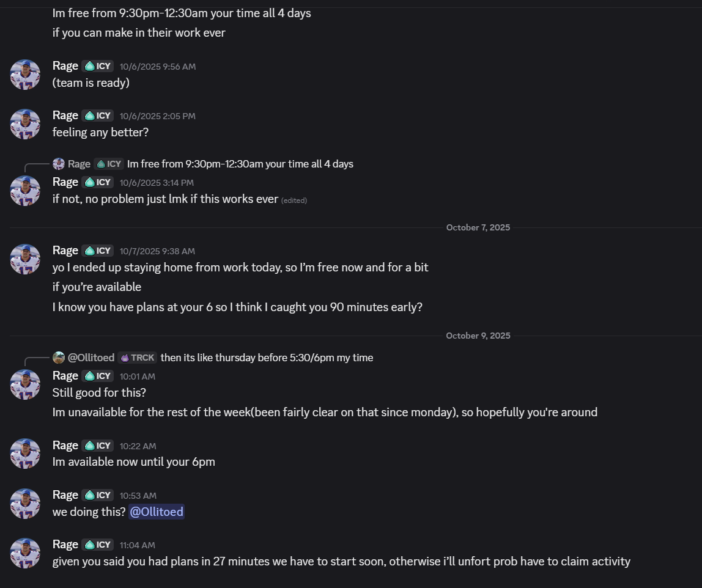Click the small Rage avatar in the reply preview
The height and width of the screenshot is (588, 702).
59,164
